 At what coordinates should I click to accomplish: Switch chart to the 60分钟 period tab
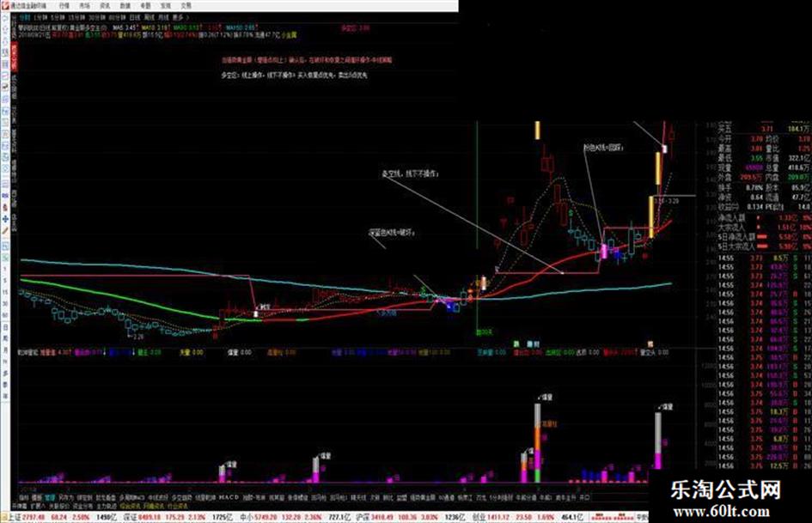(x=117, y=17)
